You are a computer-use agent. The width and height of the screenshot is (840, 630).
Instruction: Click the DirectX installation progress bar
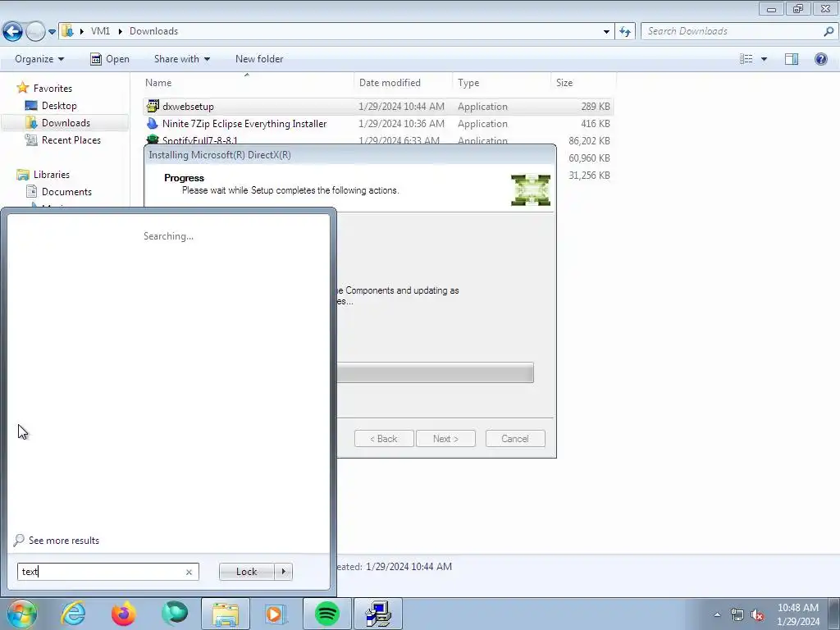coord(435,372)
